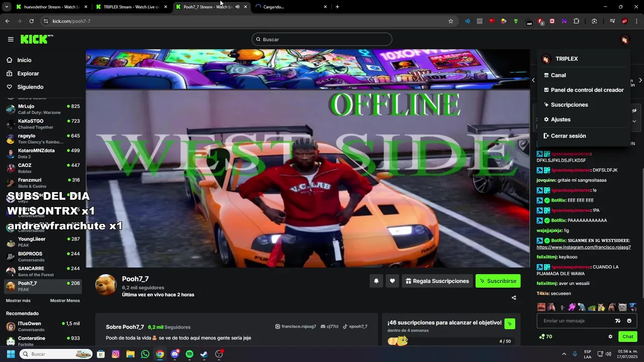The width and height of the screenshot is (644, 362).
Task: Switch to huevodethor Stream tab
Action: coord(51,7)
